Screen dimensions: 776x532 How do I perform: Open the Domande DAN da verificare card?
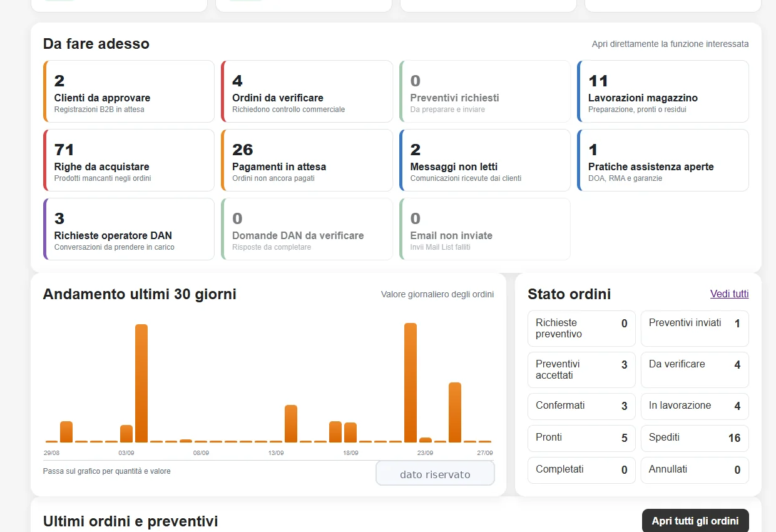coord(307,229)
